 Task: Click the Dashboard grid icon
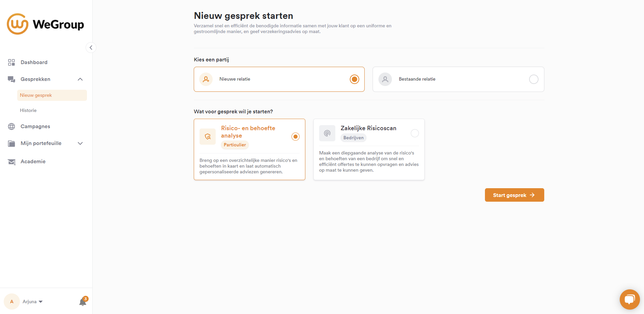point(11,62)
